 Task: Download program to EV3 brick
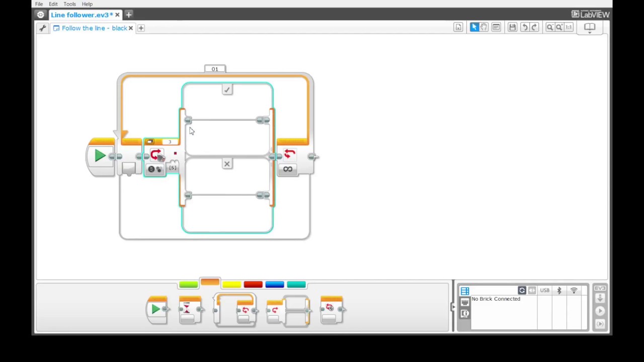600,299
